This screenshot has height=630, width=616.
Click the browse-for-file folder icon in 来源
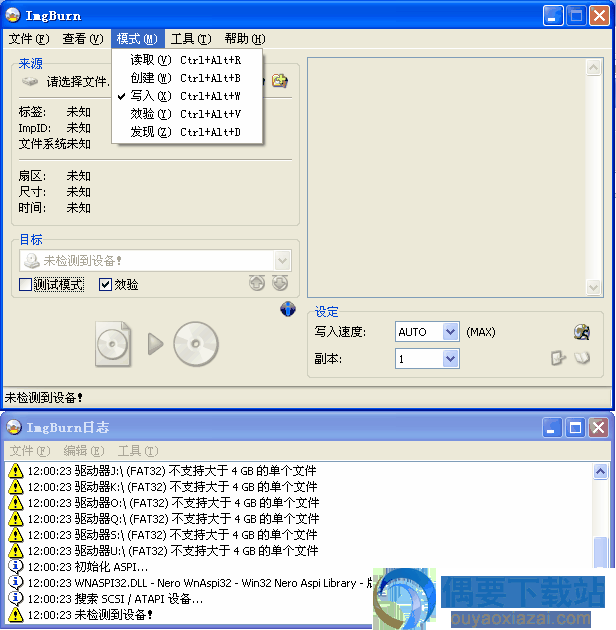pos(280,81)
